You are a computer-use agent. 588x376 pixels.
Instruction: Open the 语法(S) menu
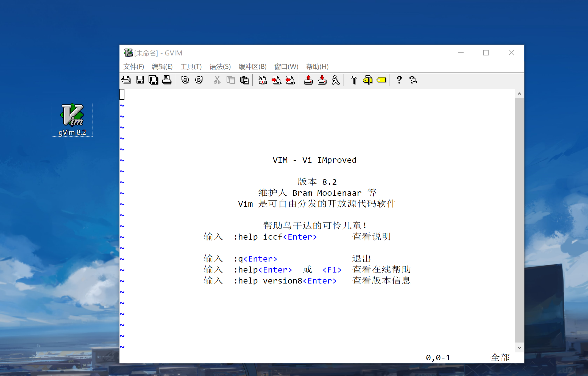[x=220, y=67]
